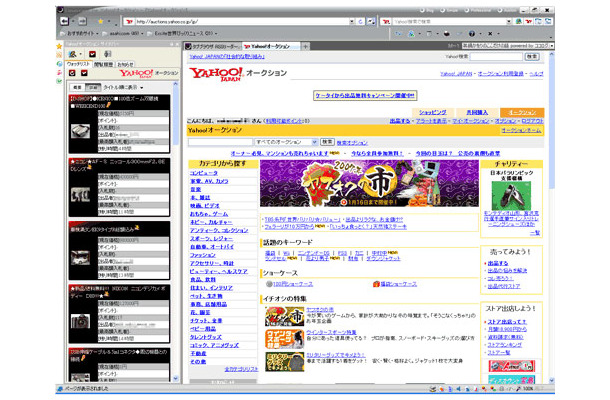
Task: Open a new tab with the plus button
Action: [x=305, y=46]
